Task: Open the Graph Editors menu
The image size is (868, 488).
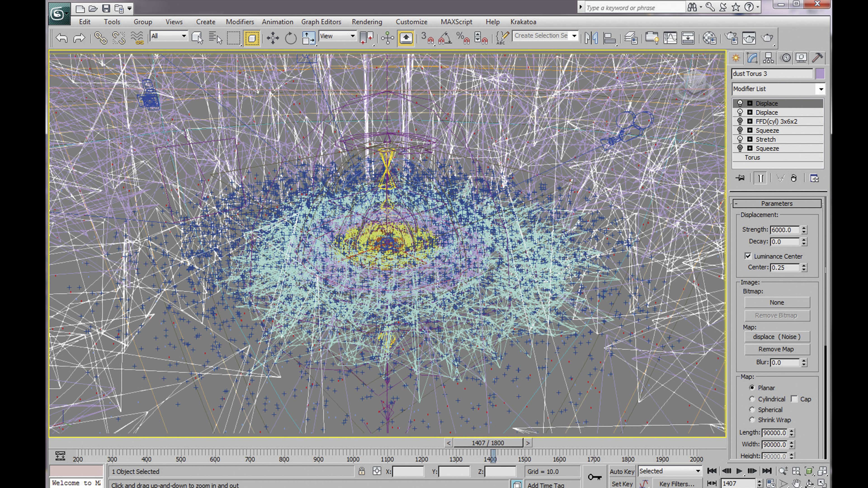Action: coord(321,22)
